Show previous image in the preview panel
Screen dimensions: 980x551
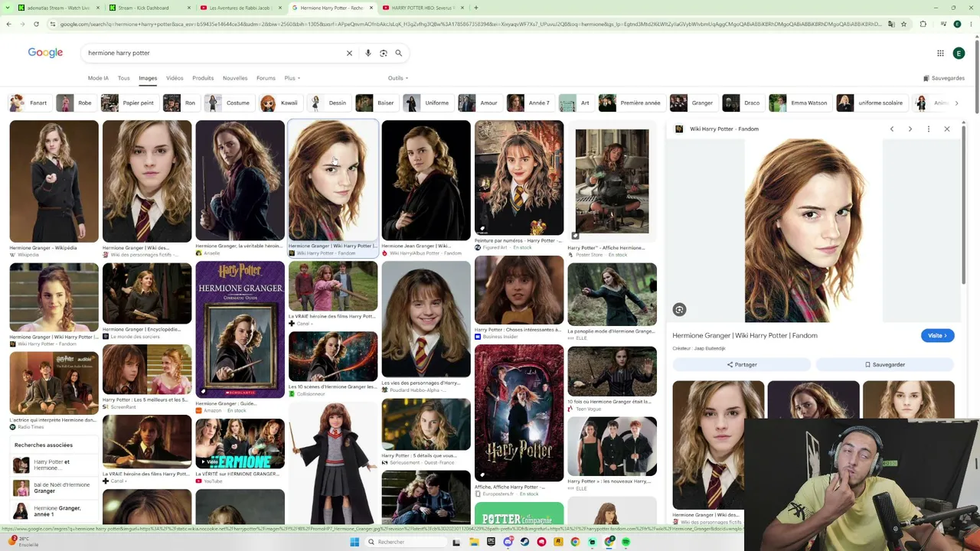pos(892,129)
